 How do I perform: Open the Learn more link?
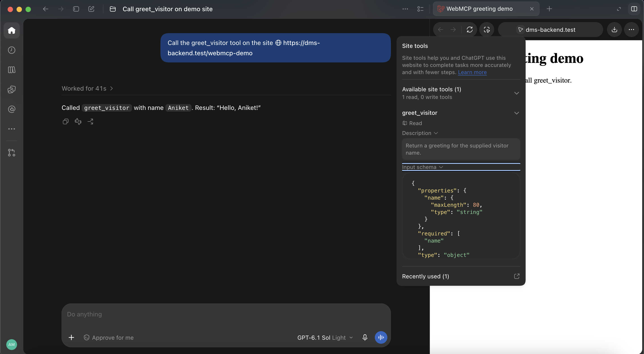(472, 72)
